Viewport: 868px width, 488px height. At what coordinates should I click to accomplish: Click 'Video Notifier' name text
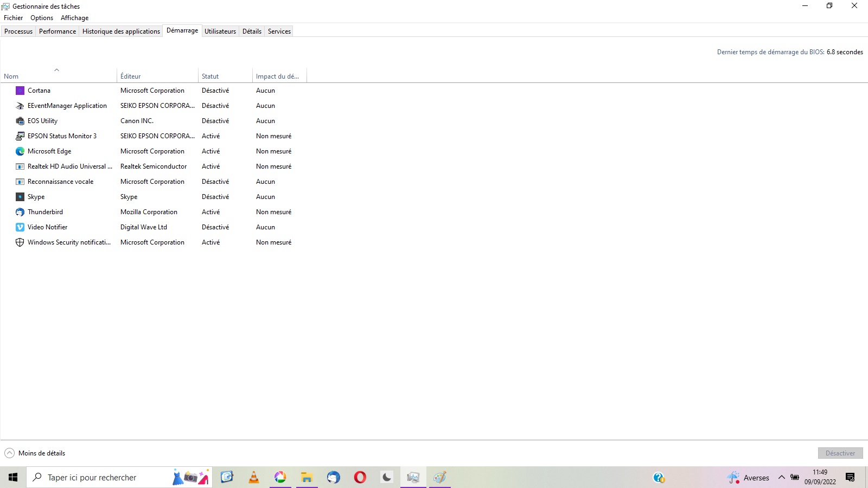click(48, 227)
